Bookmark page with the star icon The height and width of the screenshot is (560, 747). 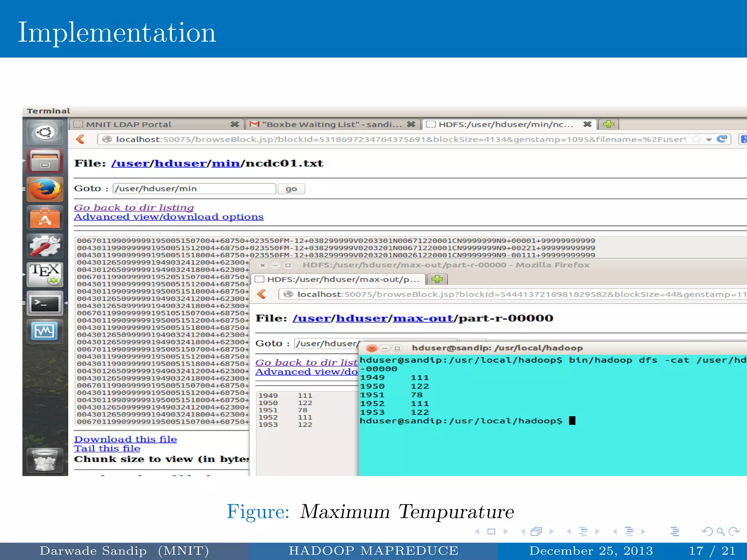click(x=696, y=139)
